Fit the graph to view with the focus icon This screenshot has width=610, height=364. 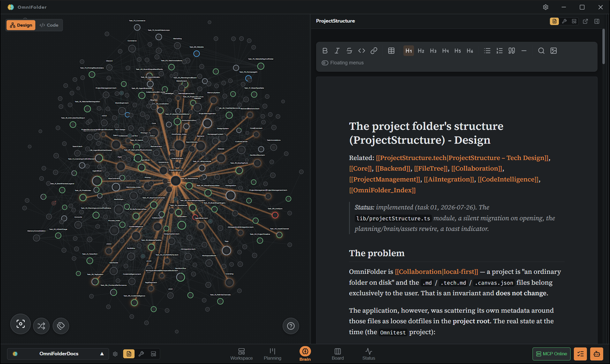(21, 324)
